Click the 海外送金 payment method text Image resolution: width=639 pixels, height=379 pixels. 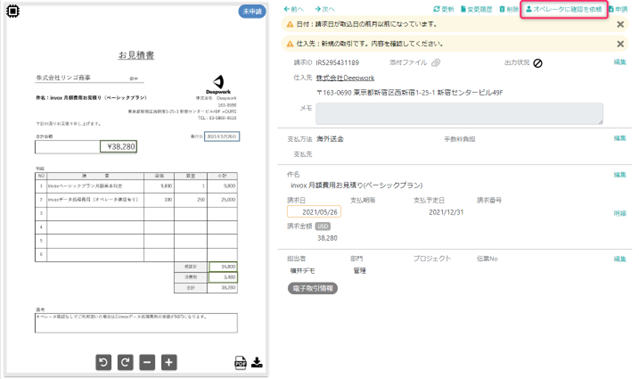pos(330,139)
